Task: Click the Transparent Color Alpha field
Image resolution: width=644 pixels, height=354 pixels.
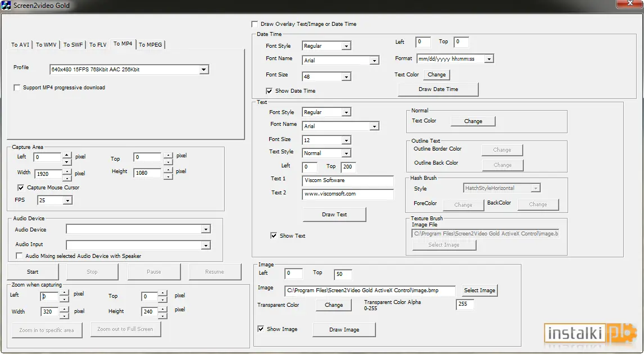Action: pos(465,305)
